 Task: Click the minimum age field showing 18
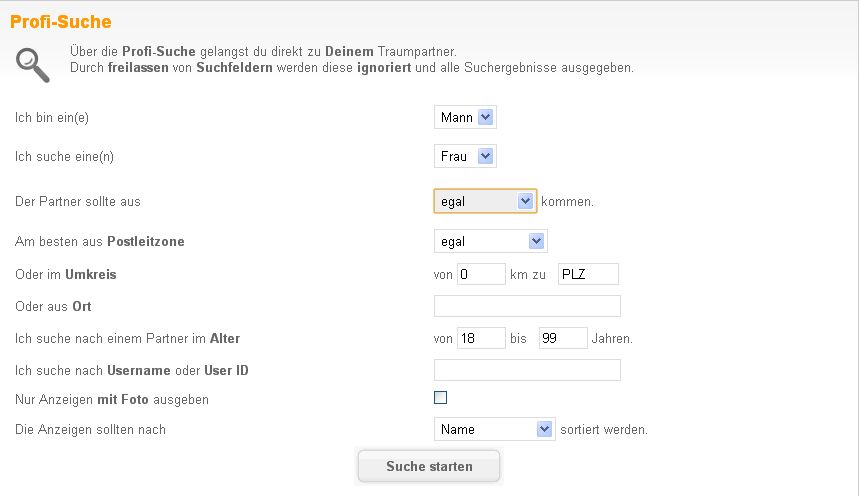click(481, 338)
